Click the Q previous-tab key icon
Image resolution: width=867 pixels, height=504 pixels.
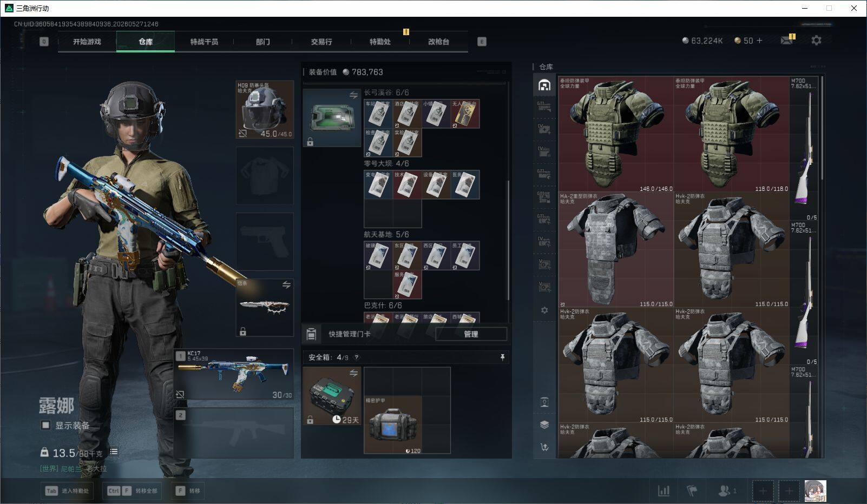[44, 42]
